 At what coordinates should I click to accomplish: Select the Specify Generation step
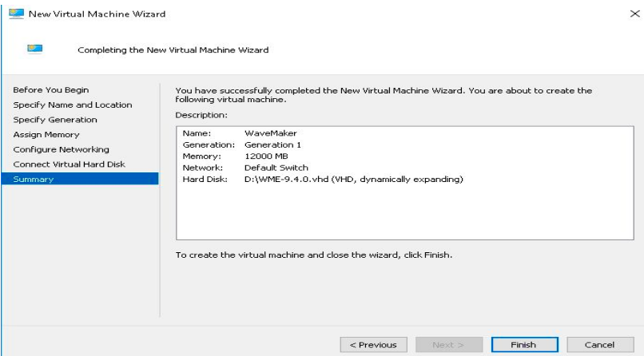click(x=55, y=120)
